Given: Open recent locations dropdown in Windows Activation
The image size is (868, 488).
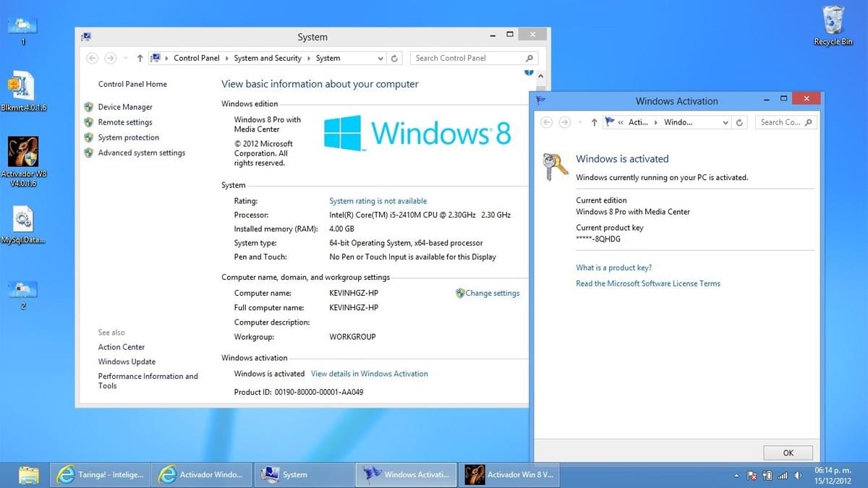Looking at the screenshot, I should point(579,122).
